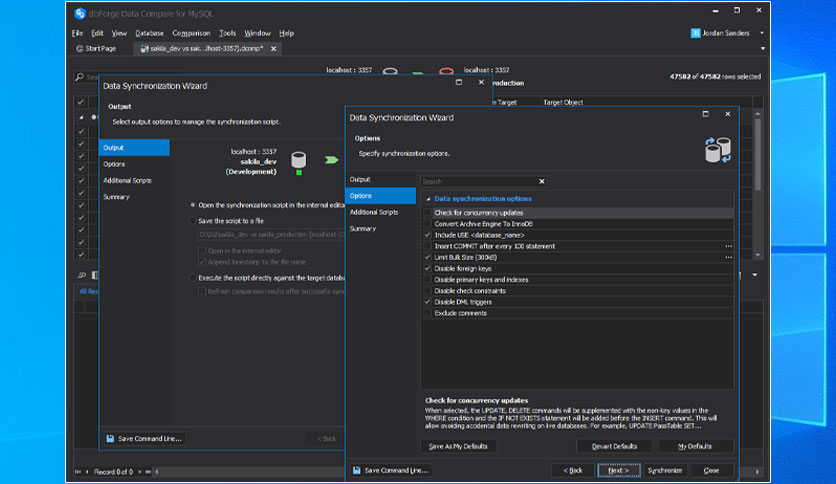Click the green sync direction arrow
The height and width of the screenshot is (484, 836).
[x=332, y=160]
